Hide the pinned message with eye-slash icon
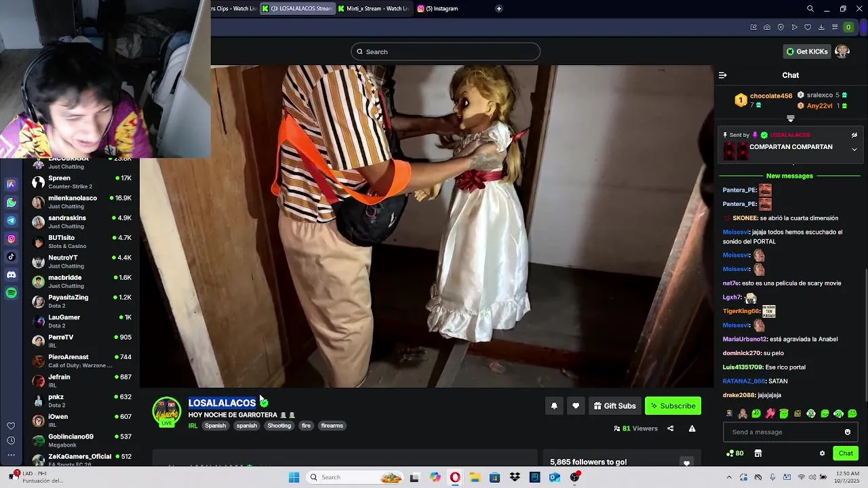 click(x=854, y=135)
